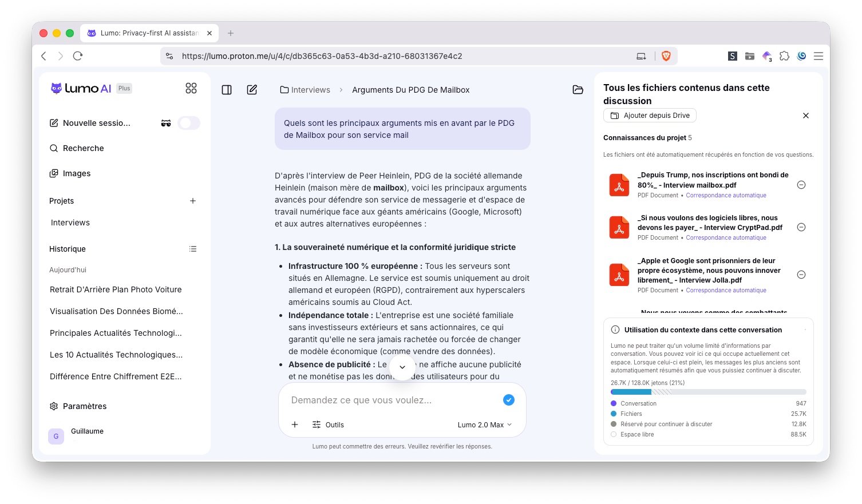The height and width of the screenshot is (504, 862).
Task: Toggle ghost mode switch next to Nouvelle session
Action: click(x=189, y=123)
